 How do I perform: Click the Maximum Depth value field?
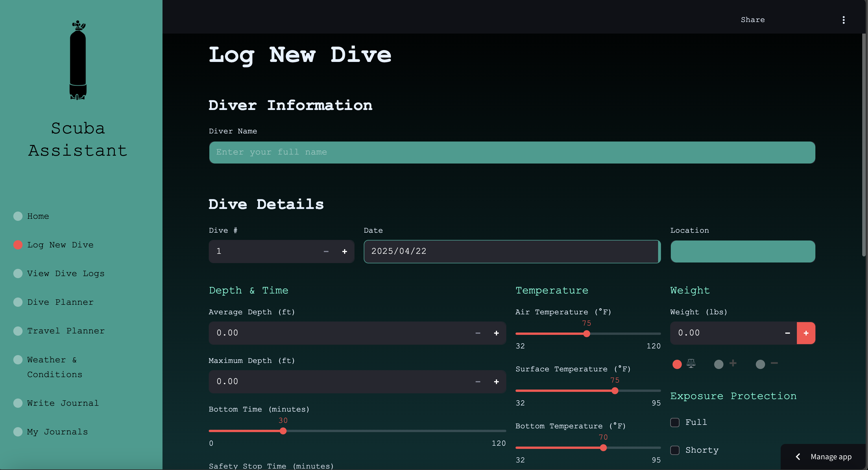339,382
